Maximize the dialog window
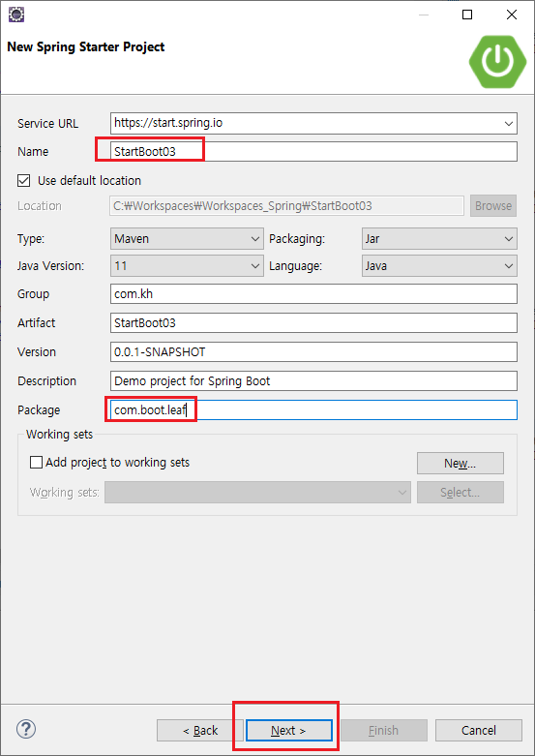Image resolution: width=535 pixels, height=756 pixels. coord(467,15)
